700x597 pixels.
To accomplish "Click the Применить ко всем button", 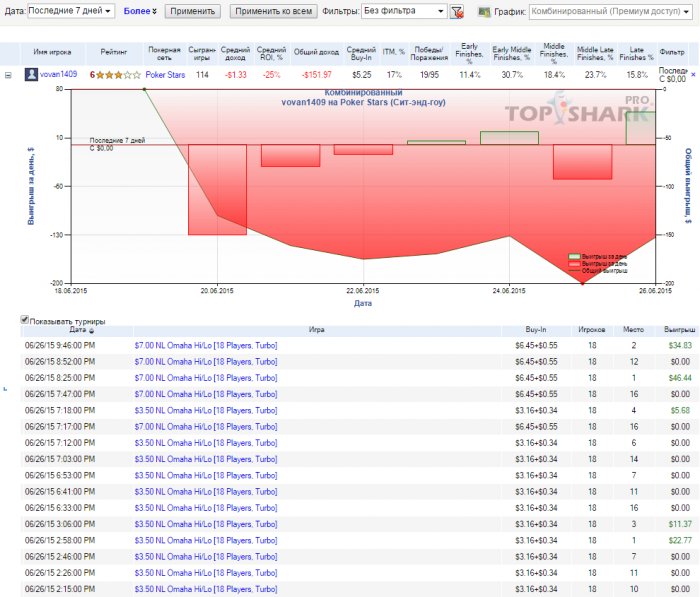I will pos(273,12).
